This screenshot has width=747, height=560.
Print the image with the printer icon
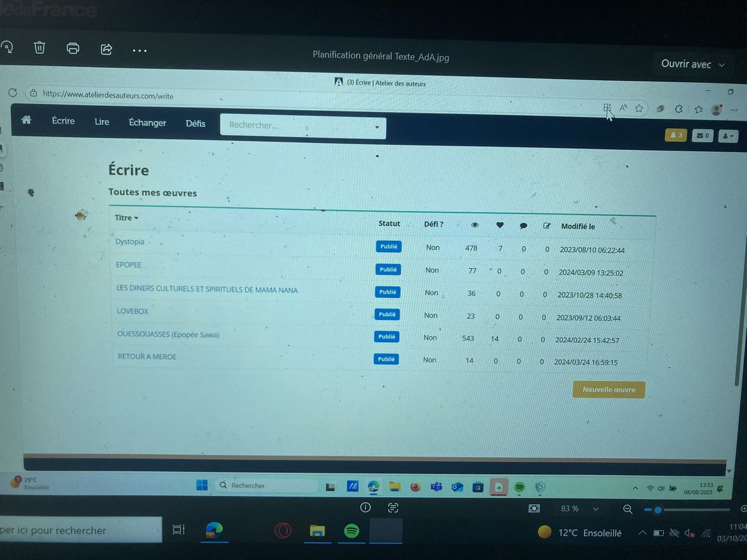73,49
